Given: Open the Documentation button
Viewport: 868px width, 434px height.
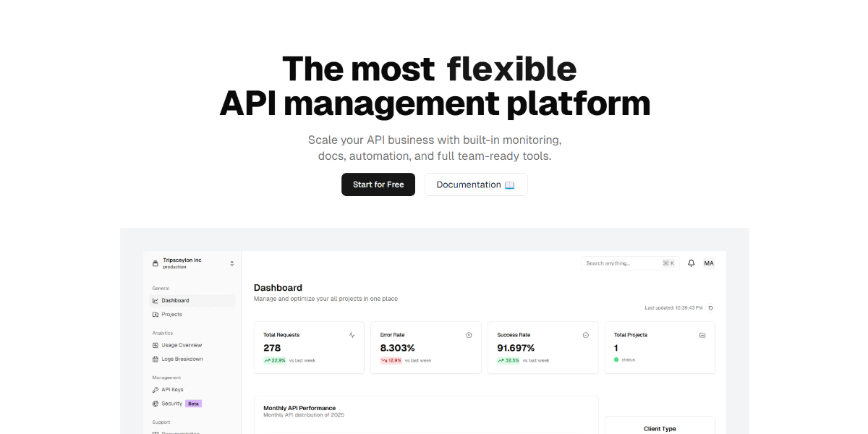Looking at the screenshot, I should tap(475, 184).
